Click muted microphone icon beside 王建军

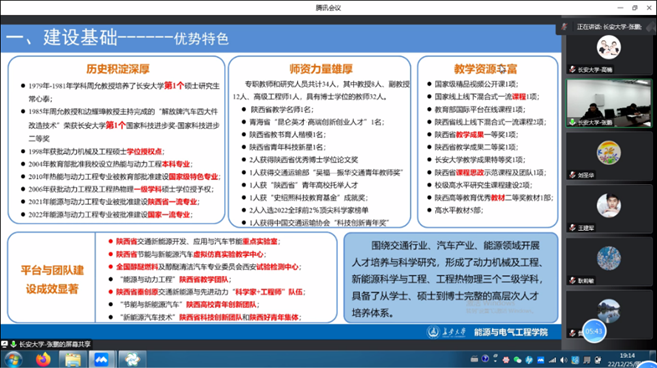pos(572,228)
